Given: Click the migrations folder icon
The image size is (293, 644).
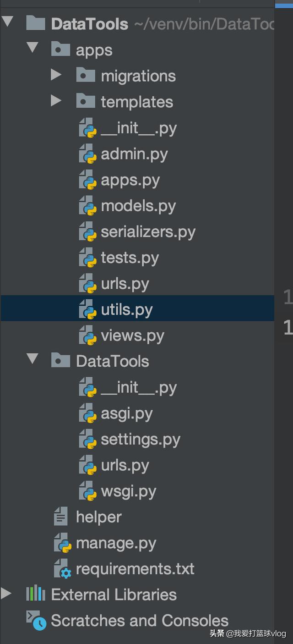Looking at the screenshot, I should 86,75.
